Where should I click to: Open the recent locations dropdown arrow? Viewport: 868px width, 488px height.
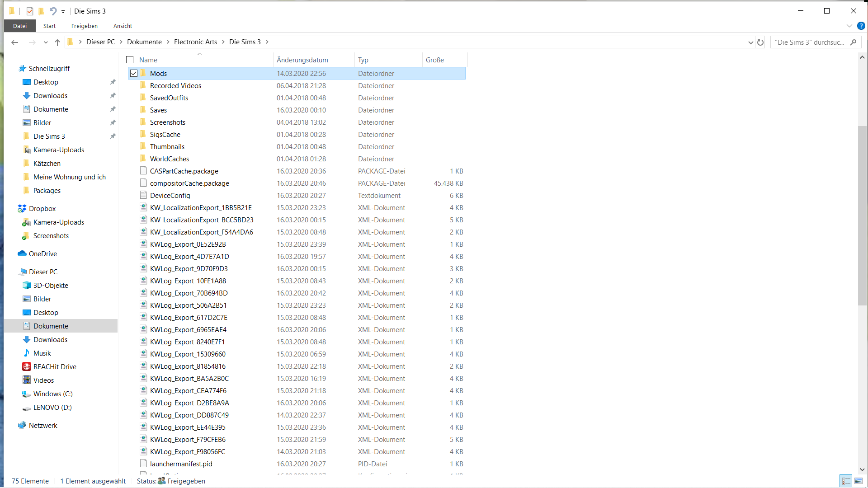click(x=46, y=42)
